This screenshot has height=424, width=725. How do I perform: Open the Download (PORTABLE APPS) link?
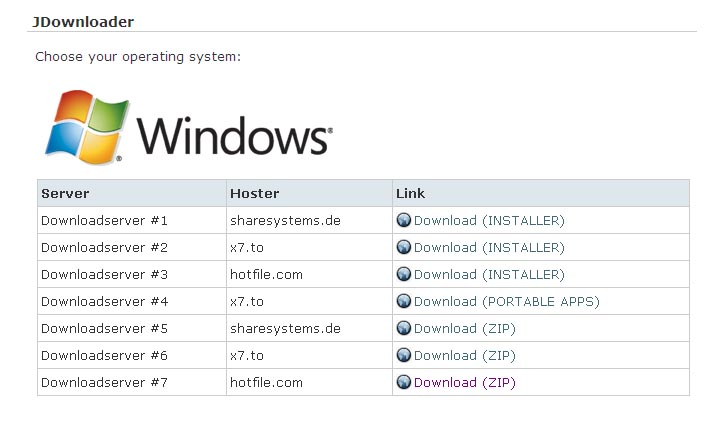[x=506, y=301]
